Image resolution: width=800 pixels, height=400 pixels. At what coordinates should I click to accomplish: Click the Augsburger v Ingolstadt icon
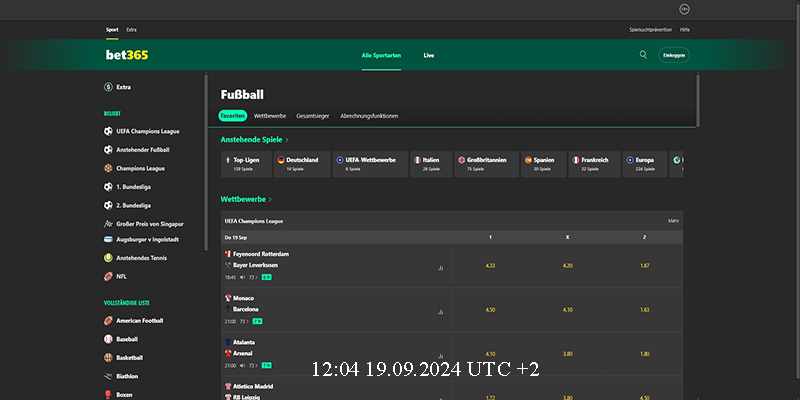108,239
